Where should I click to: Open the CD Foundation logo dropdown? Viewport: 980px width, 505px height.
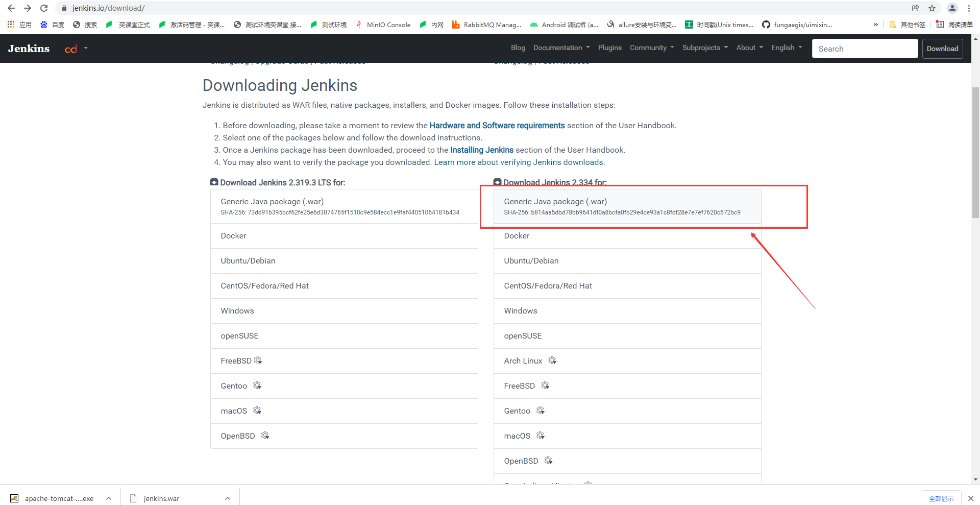[76, 49]
